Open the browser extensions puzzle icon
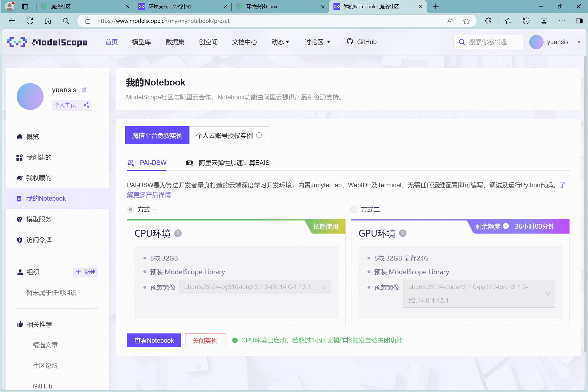588x392 pixels. (488, 21)
